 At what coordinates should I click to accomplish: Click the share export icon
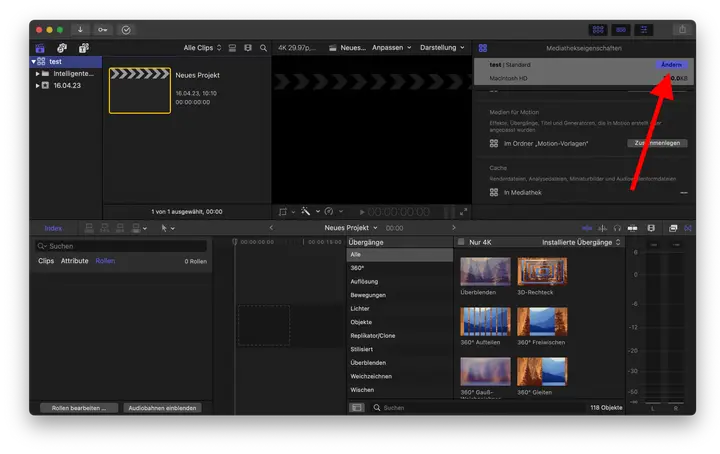[682, 30]
